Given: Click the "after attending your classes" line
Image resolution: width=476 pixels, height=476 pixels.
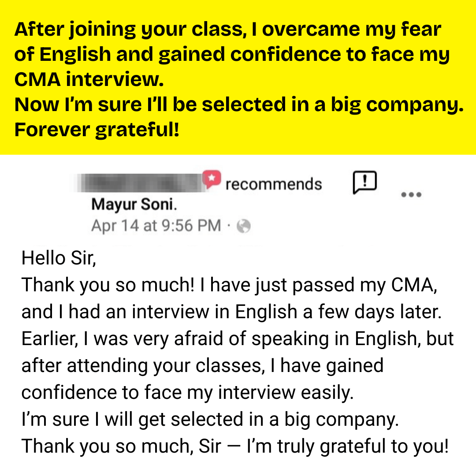Looking at the screenshot, I should (202, 366).
